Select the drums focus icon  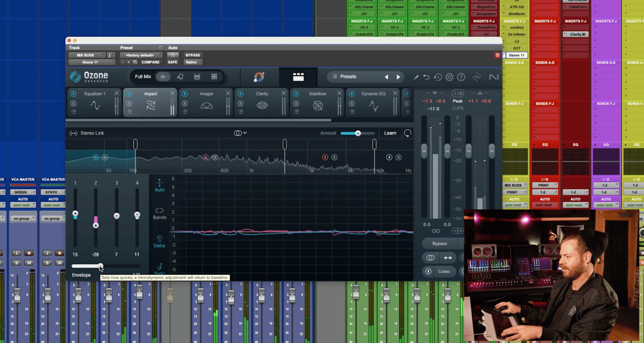[197, 77]
